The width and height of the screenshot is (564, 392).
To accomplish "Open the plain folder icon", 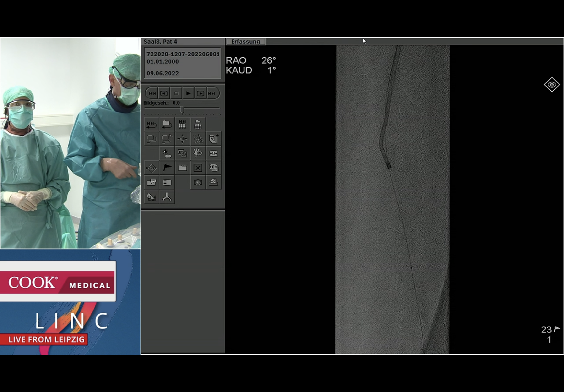I will pyautogui.click(x=182, y=168).
